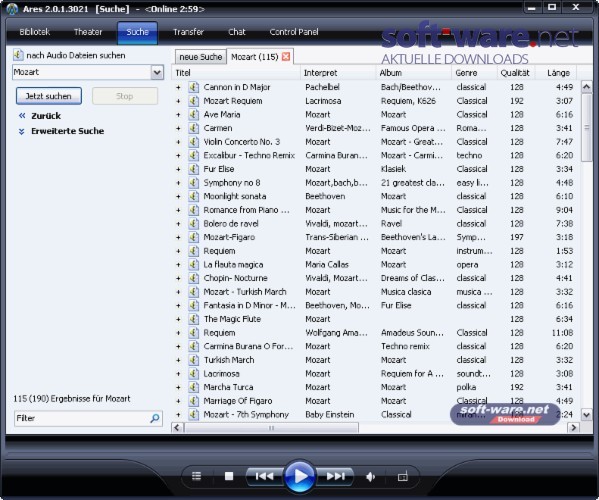Click audio icon of Ave Maria row

click(x=194, y=114)
